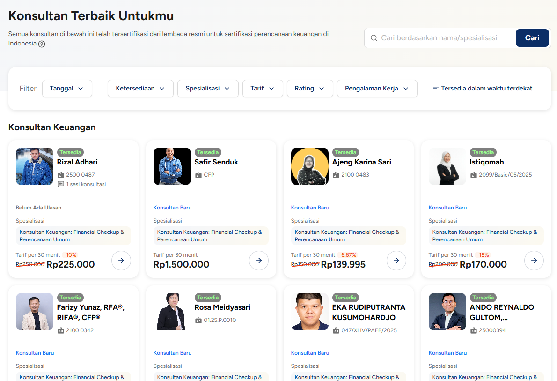The width and height of the screenshot is (557, 381).
Task: Open the Rating filter dropdown
Action: [x=310, y=88]
